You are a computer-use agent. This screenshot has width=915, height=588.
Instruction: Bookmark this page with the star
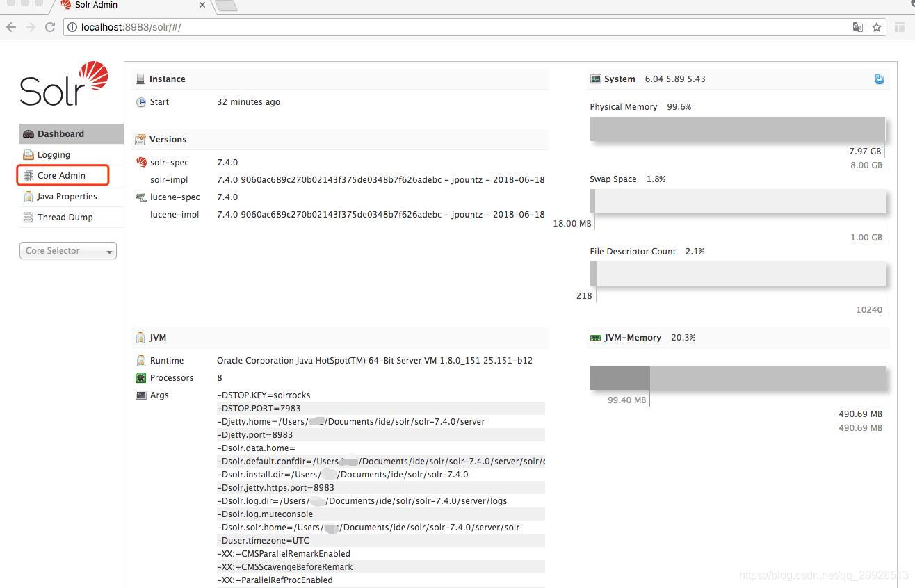[x=877, y=27]
